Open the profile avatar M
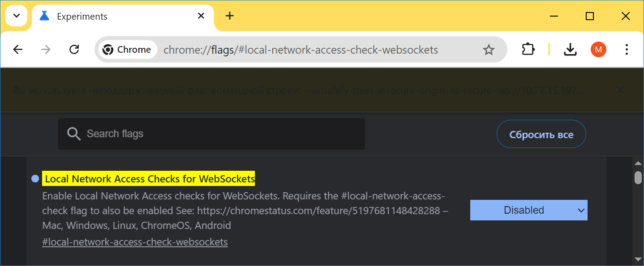 coord(598,50)
